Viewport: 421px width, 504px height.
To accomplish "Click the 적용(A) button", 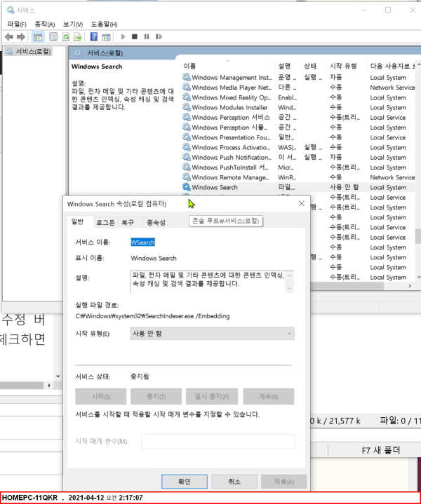I will point(284,482).
